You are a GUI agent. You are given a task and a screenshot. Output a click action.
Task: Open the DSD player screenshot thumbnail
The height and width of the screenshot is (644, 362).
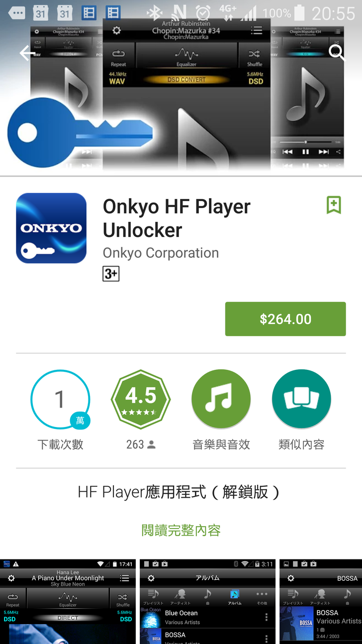click(x=68, y=602)
